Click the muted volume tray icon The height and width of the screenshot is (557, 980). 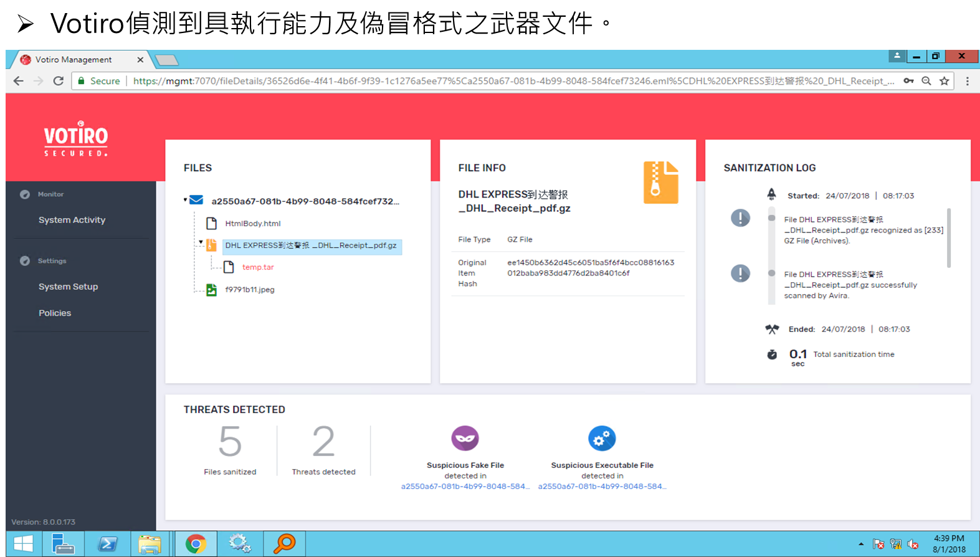(913, 544)
